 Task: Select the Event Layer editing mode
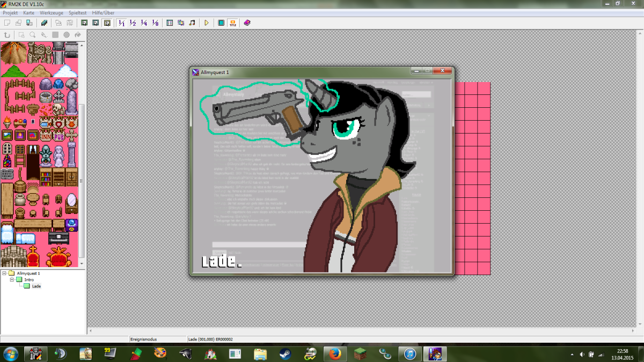click(x=107, y=23)
